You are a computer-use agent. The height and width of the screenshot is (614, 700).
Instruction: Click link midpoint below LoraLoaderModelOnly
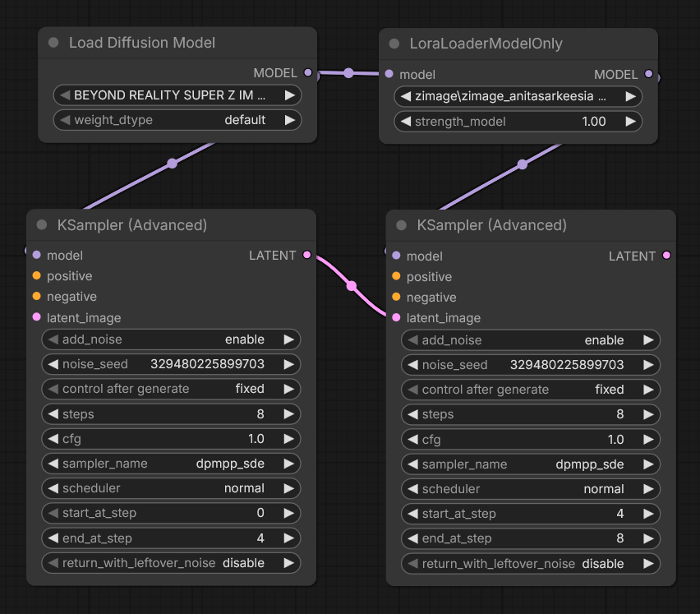coord(523,164)
